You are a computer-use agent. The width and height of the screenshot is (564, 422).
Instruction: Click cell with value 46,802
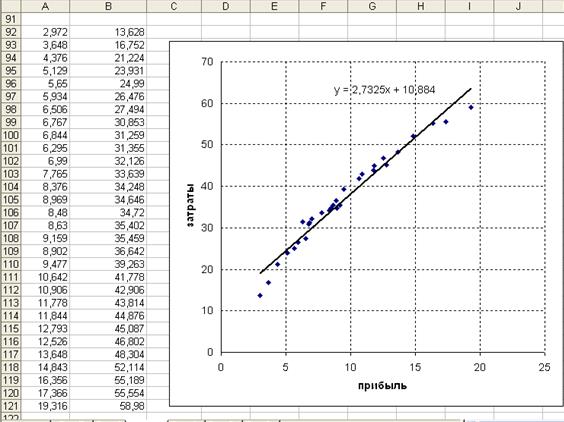(x=108, y=342)
